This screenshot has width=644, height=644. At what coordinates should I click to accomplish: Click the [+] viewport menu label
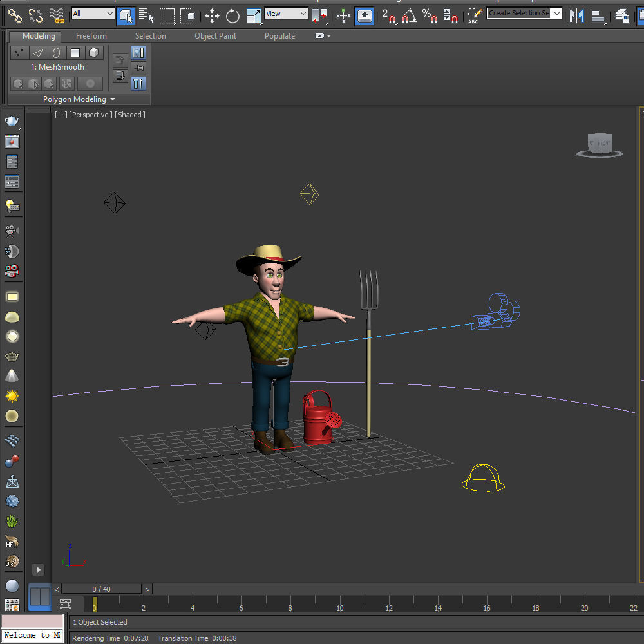click(61, 115)
